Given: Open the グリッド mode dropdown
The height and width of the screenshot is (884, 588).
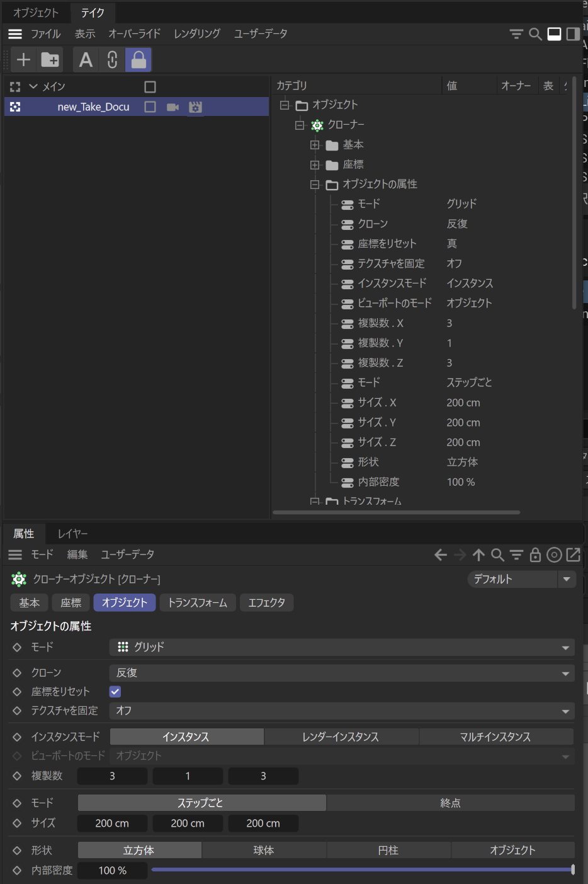Looking at the screenshot, I should [x=342, y=647].
